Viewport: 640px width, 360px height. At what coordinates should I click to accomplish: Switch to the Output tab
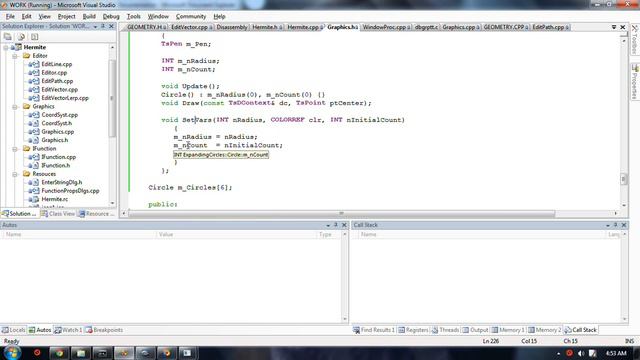(x=476, y=330)
